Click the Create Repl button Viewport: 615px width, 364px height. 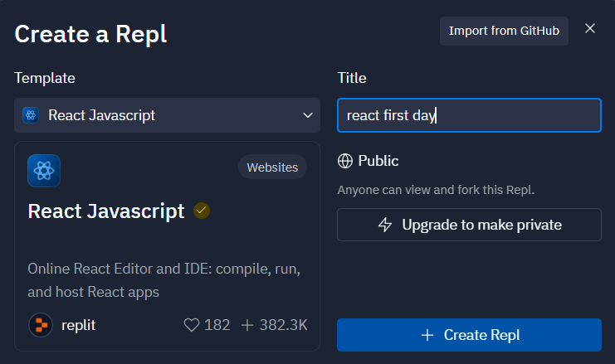click(469, 335)
